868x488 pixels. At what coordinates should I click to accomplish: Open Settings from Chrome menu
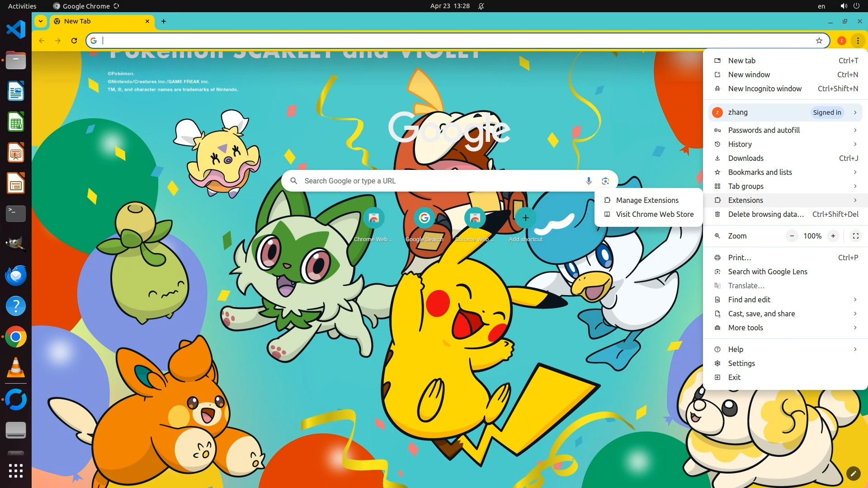coord(741,363)
